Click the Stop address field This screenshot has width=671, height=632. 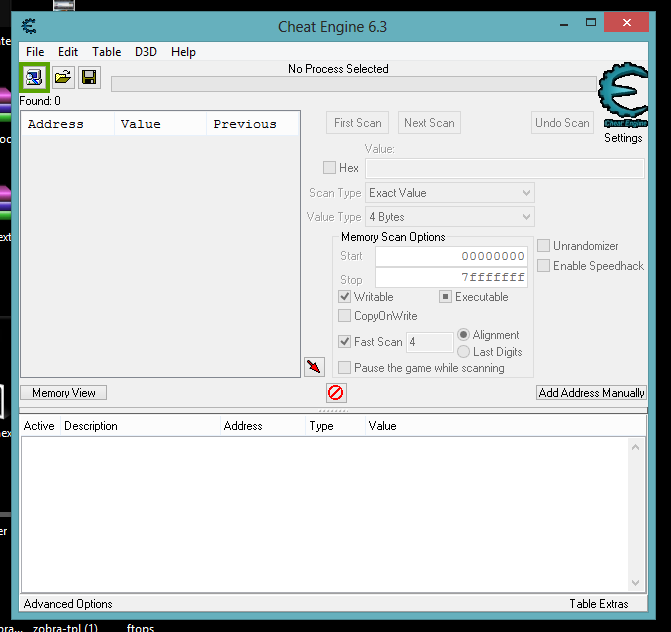[451, 278]
